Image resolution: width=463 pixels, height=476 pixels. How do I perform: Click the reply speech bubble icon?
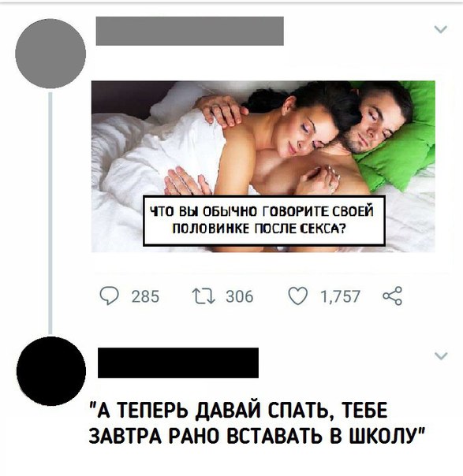tap(109, 296)
